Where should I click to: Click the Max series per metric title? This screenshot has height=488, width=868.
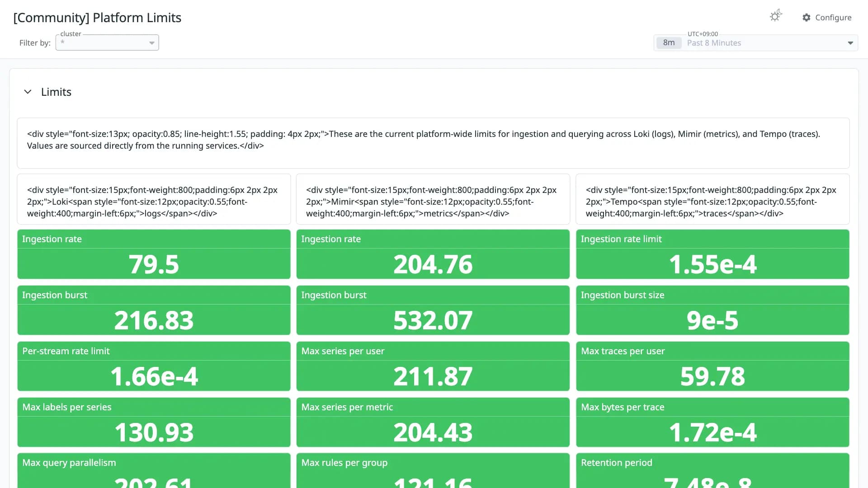347,407
